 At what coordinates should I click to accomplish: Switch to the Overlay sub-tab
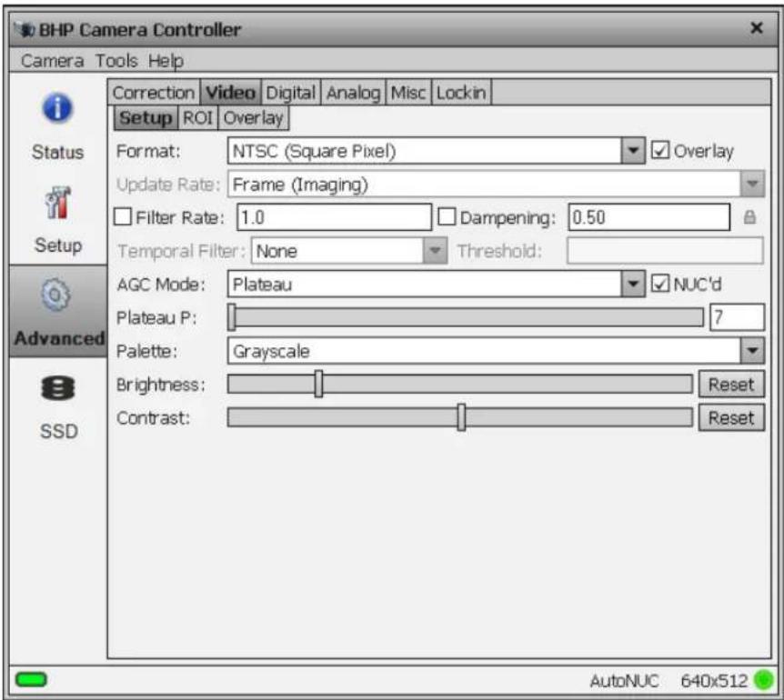(x=254, y=118)
